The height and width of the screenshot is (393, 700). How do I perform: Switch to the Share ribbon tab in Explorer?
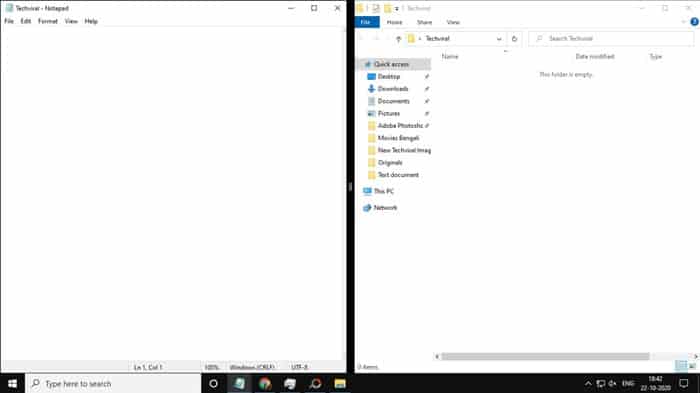tap(424, 22)
